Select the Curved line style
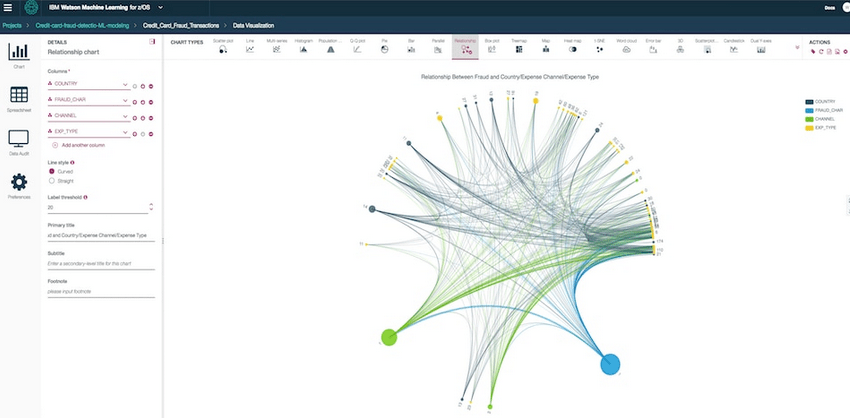Image resolution: width=850 pixels, height=418 pixels. (52, 171)
